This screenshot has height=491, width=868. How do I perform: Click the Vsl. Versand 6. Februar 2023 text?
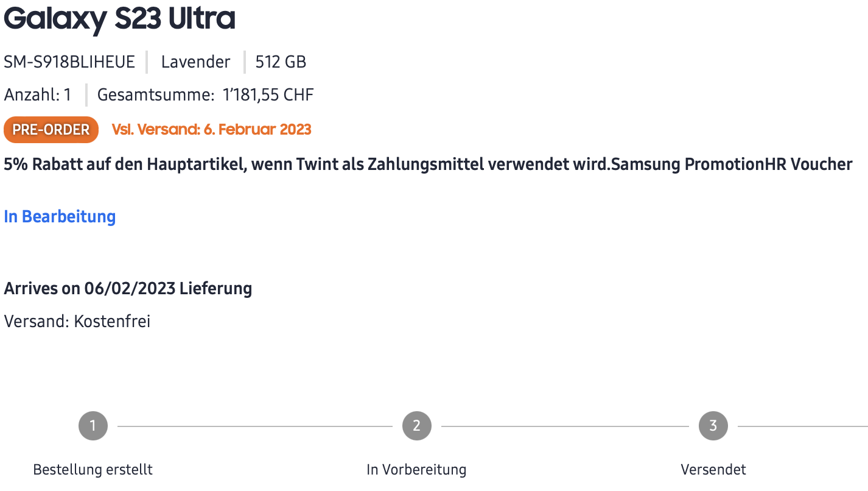point(211,130)
